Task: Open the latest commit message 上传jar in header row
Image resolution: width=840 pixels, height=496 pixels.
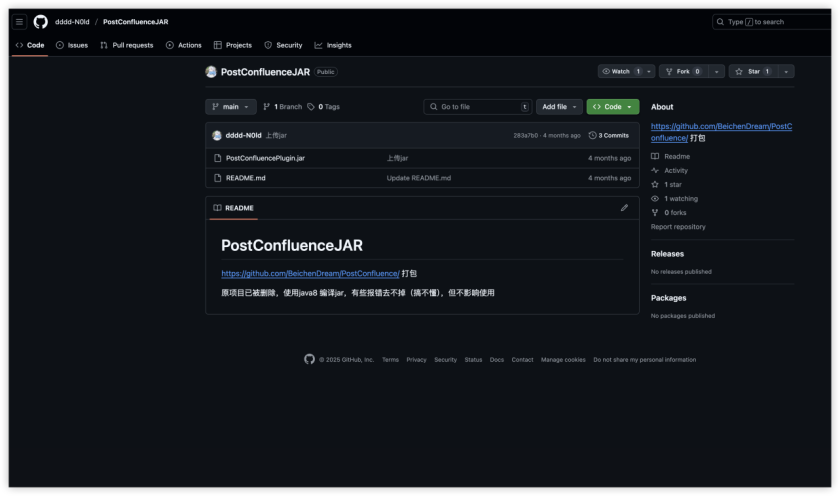Action: [276, 136]
